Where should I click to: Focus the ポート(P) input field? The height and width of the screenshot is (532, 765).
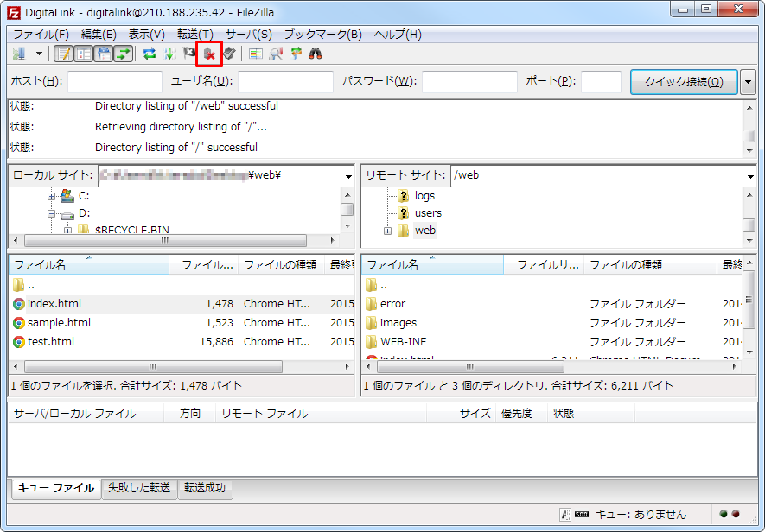pyautogui.click(x=601, y=81)
